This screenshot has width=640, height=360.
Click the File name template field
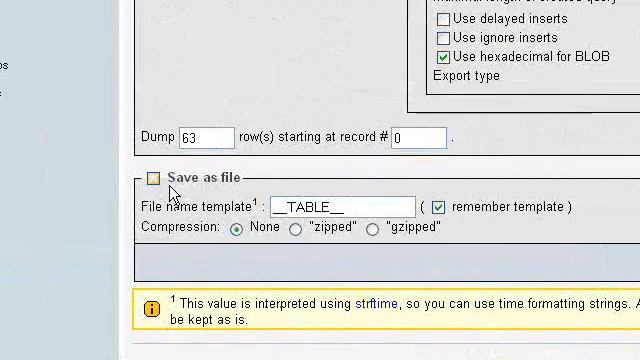343,207
